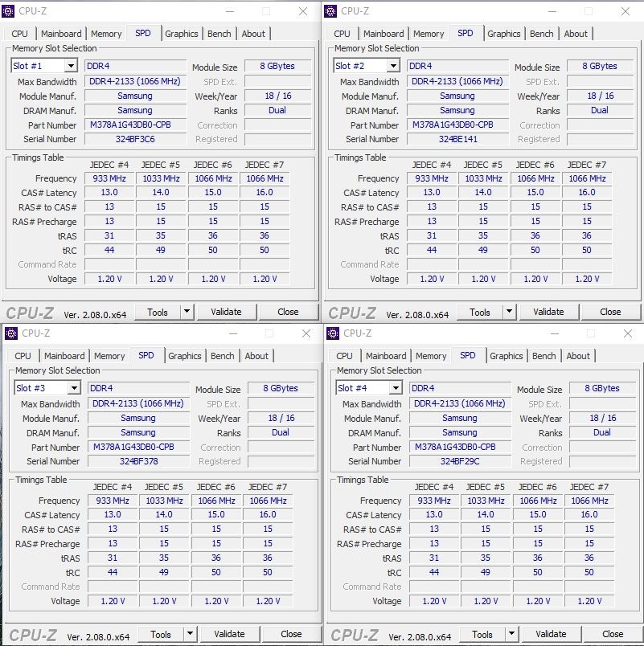Click serial number 324BF29C field

pyautogui.click(x=460, y=461)
